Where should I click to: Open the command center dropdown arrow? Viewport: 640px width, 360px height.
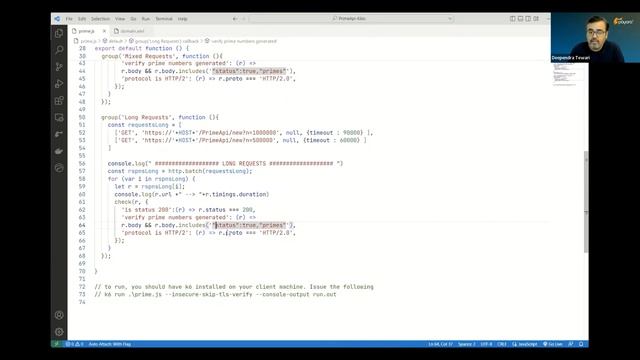450,19
